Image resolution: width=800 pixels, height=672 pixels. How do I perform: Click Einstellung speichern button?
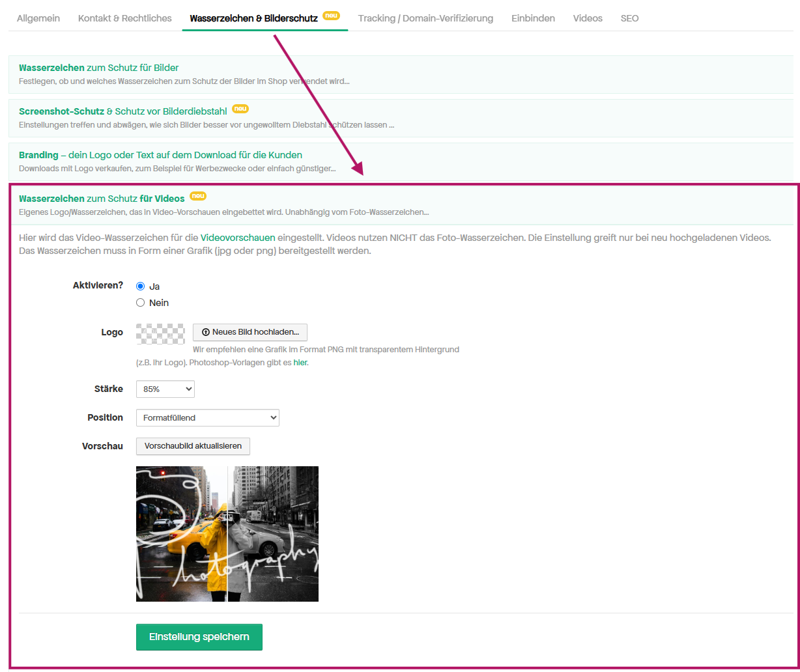click(x=199, y=637)
